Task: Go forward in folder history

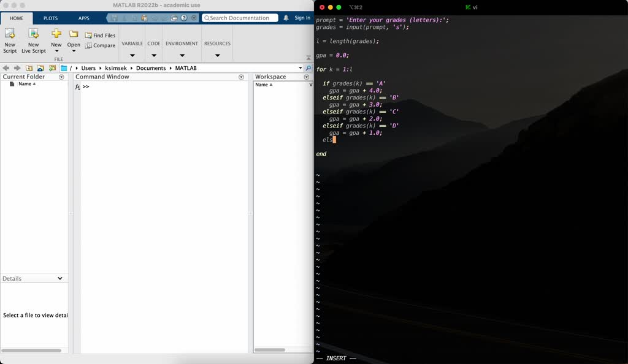Action: click(x=17, y=68)
